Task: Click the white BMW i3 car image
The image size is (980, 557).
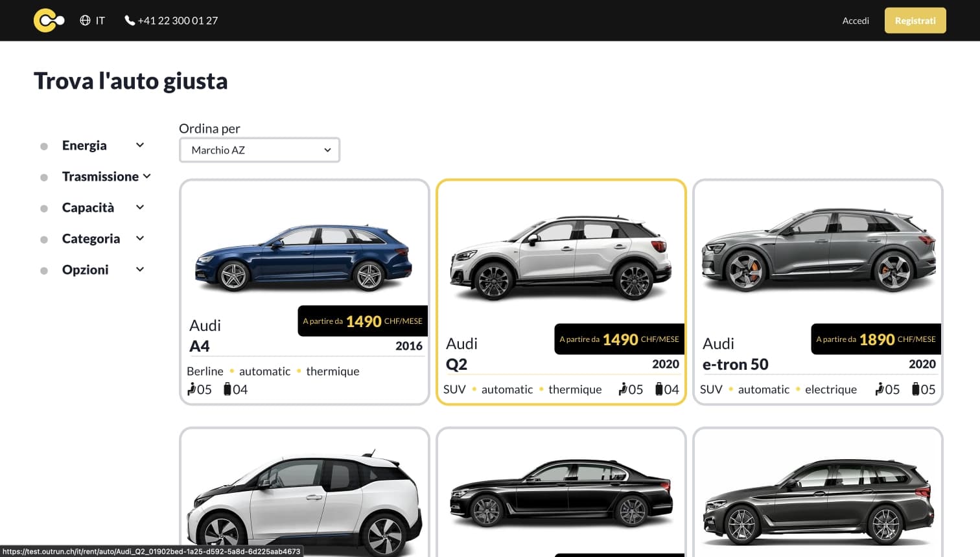Action: click(304, 502)
